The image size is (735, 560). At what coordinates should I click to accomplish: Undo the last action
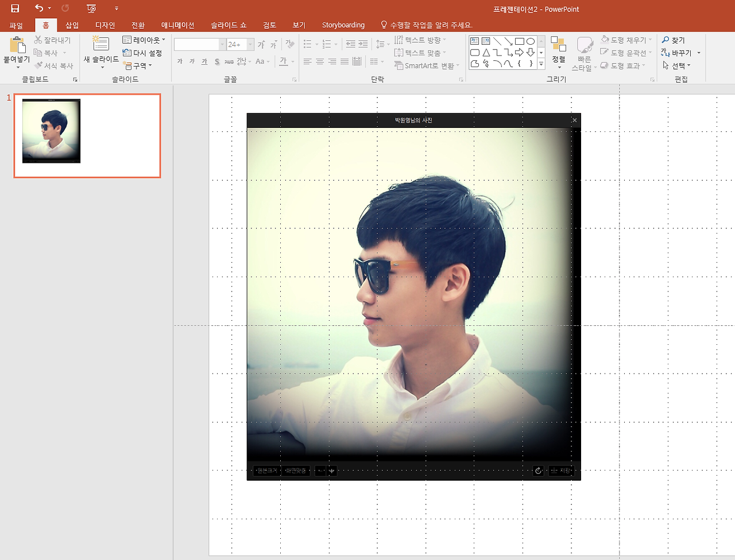pyautogui.click(x=39, y=9)
